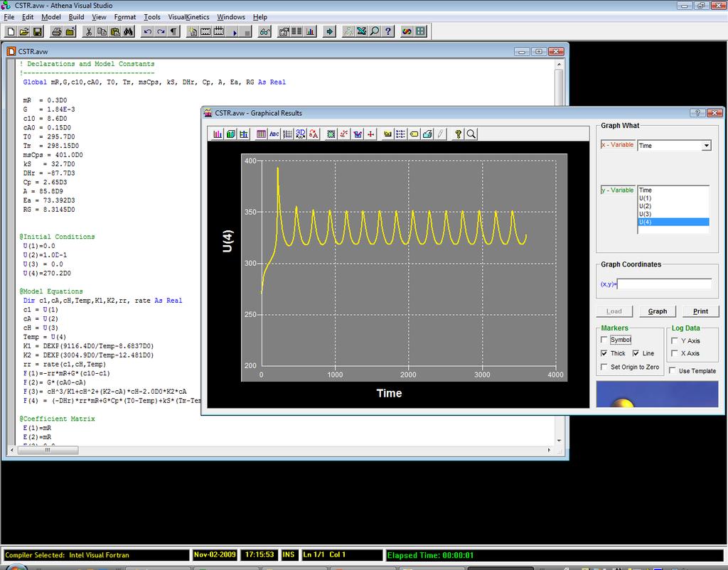Open the Model menu
The image size is (728, 570).
click(51, 17)
